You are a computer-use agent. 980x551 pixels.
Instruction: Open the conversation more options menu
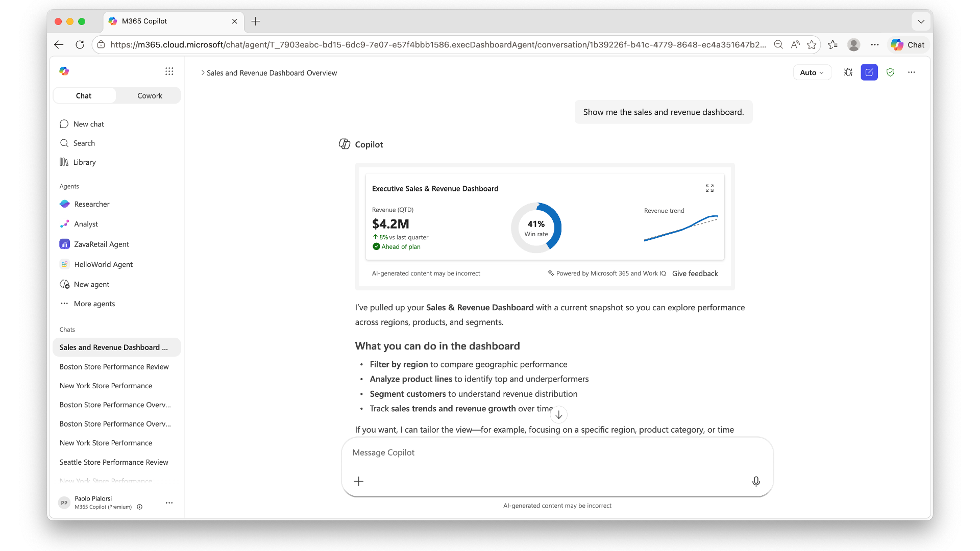(x=912, y=72)
